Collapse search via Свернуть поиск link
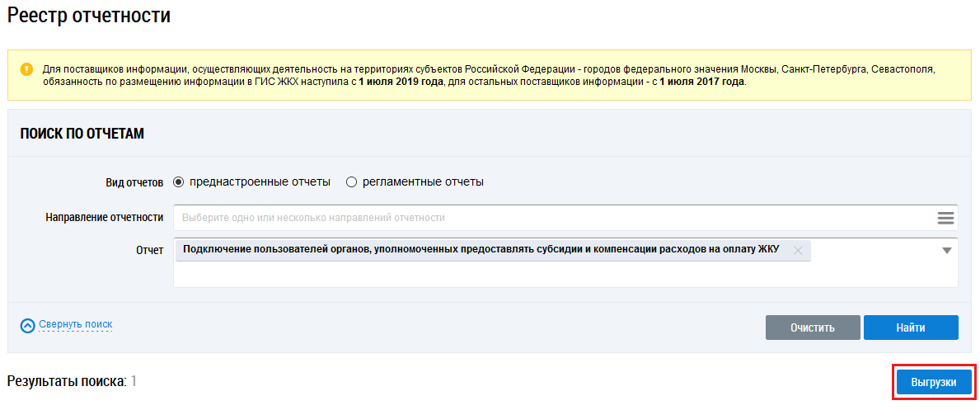 click(75, 324)
